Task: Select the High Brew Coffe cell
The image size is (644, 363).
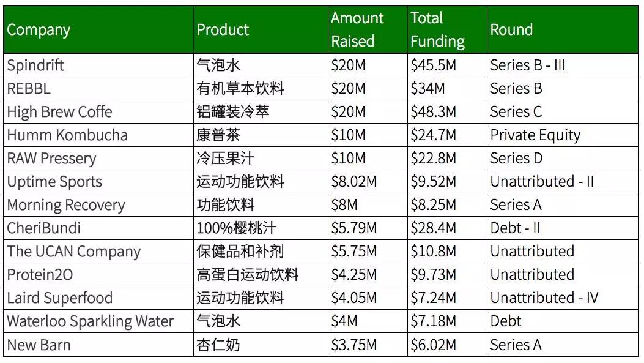Action: 98,112
